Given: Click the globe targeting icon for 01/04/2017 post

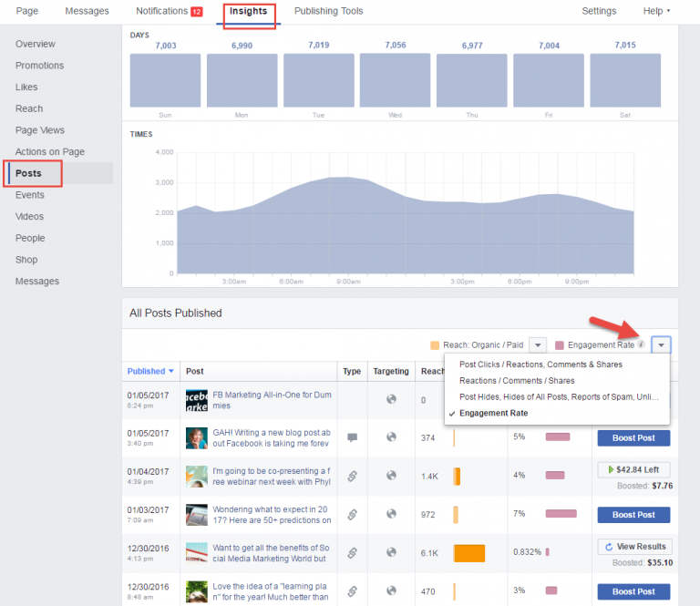Looking at the screenshot, I should [391, 476].
